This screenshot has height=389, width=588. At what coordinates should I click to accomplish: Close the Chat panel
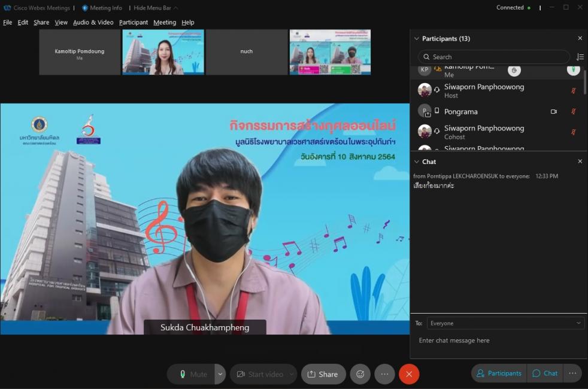(x=580, y=162)
